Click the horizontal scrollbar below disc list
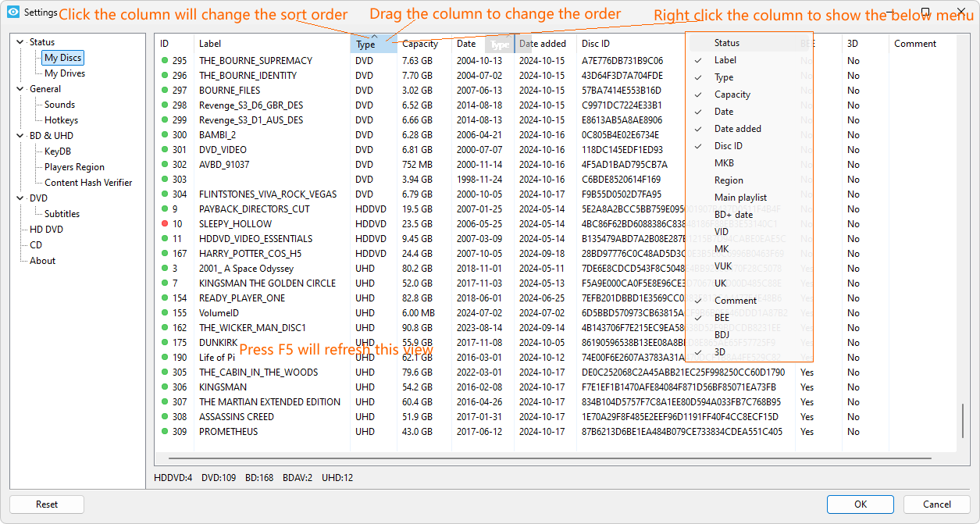 547,458
